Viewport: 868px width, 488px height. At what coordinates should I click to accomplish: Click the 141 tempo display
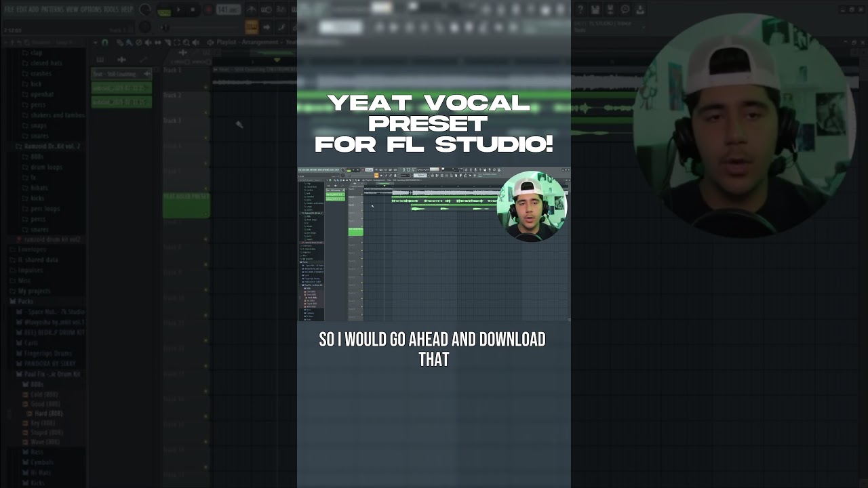(229, 9)
